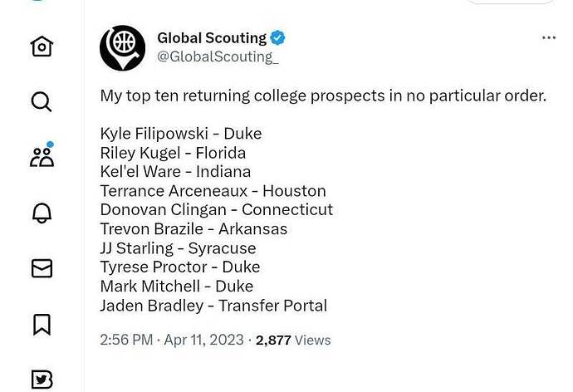This screenshot has width=573, height=392.
Task: Open Global Scouting profile avatar
Action: tap(122, 48)
